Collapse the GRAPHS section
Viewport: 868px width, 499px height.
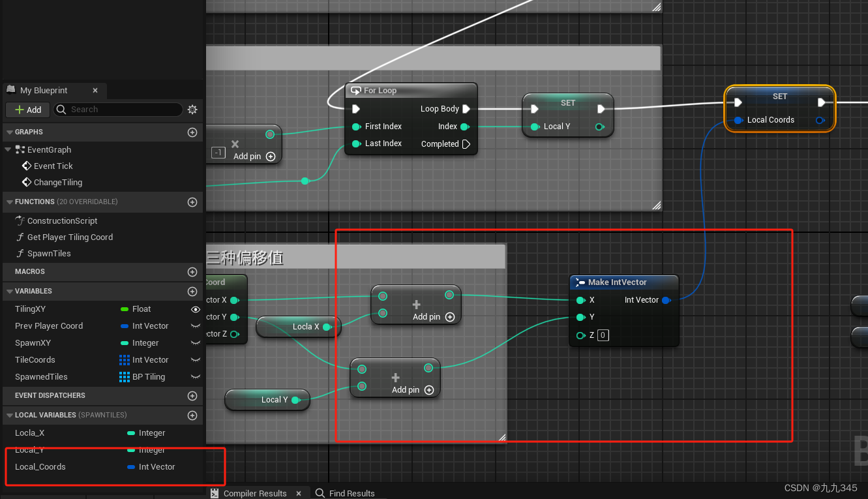pos(10,132)
